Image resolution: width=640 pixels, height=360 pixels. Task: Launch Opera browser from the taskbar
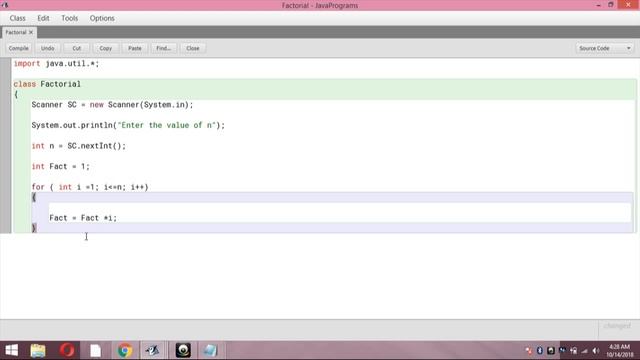67,350
